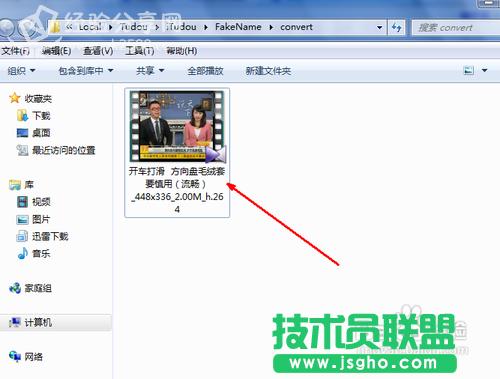
Task: Select the Network icon in sidebar
Action: click(15, 357)
